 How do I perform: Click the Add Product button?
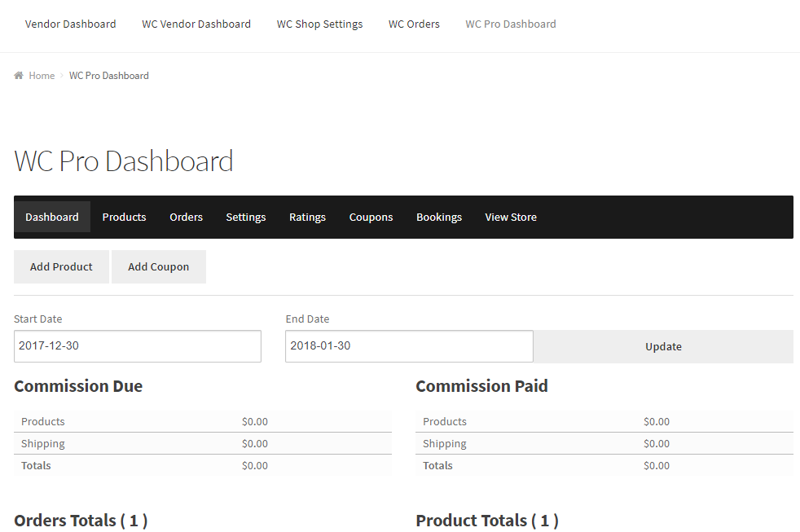tap(61, 266)
